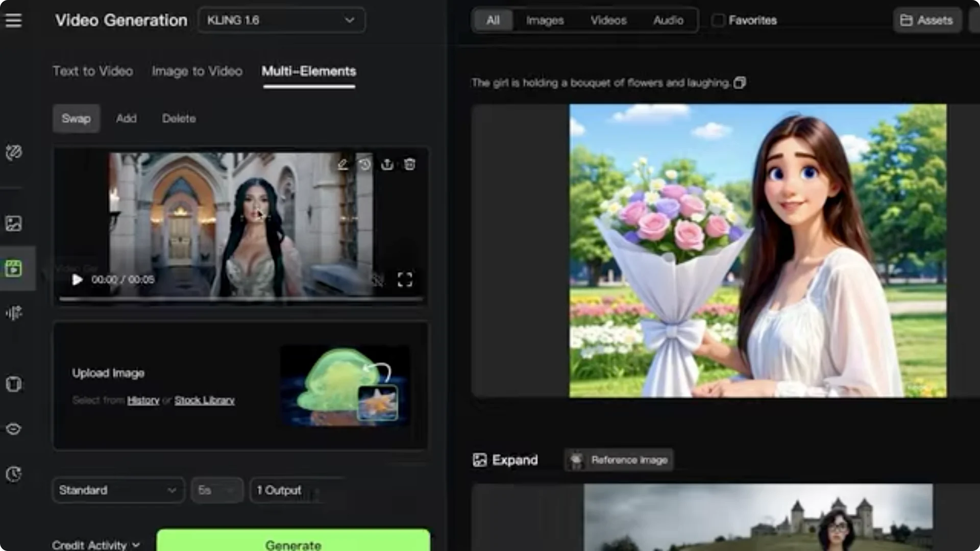980x551 pixels.
Task: Toggle fullscreen on the video preview
Action: tap(405, 280)
